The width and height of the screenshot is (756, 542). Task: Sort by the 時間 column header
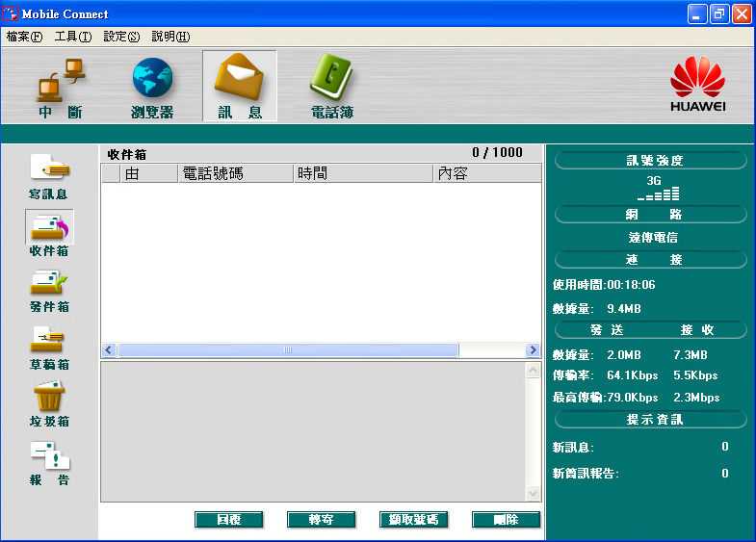pos(363,173)
